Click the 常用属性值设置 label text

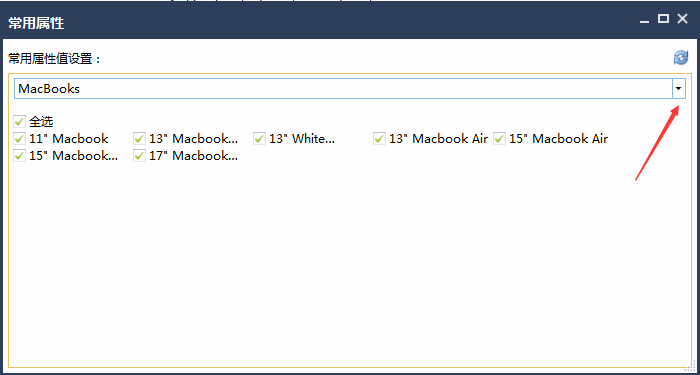(x=55, y=58)
